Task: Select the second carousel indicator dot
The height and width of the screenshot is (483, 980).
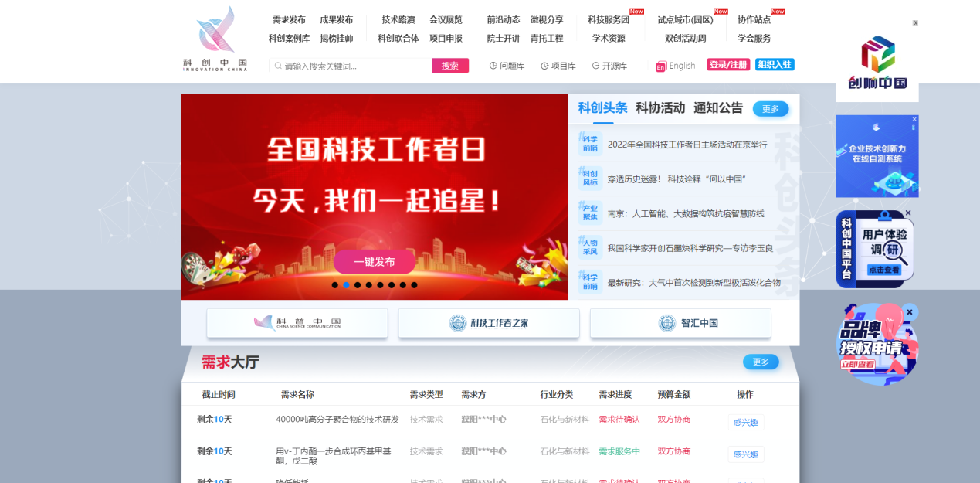Action: [x=346, y=285]
